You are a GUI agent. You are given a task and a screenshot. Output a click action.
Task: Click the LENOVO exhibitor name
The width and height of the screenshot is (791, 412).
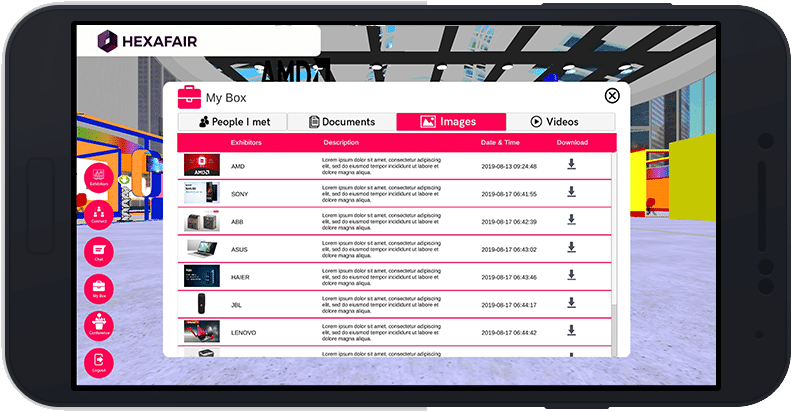tap(244, 333)
